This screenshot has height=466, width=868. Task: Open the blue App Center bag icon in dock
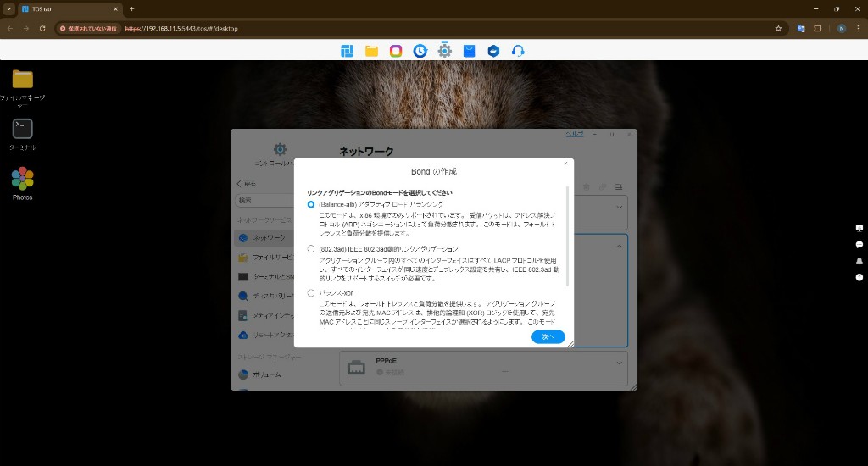coord(469,51)
